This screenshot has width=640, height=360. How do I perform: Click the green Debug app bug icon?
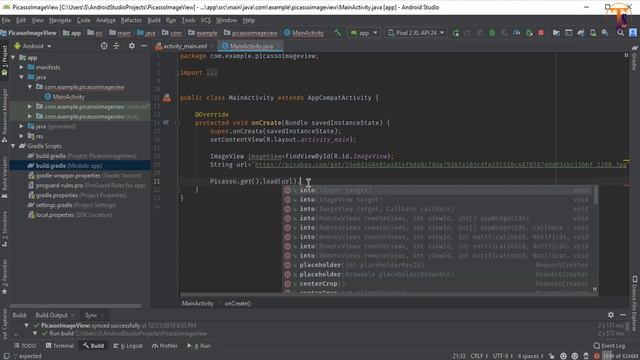[x=492, y=33]
